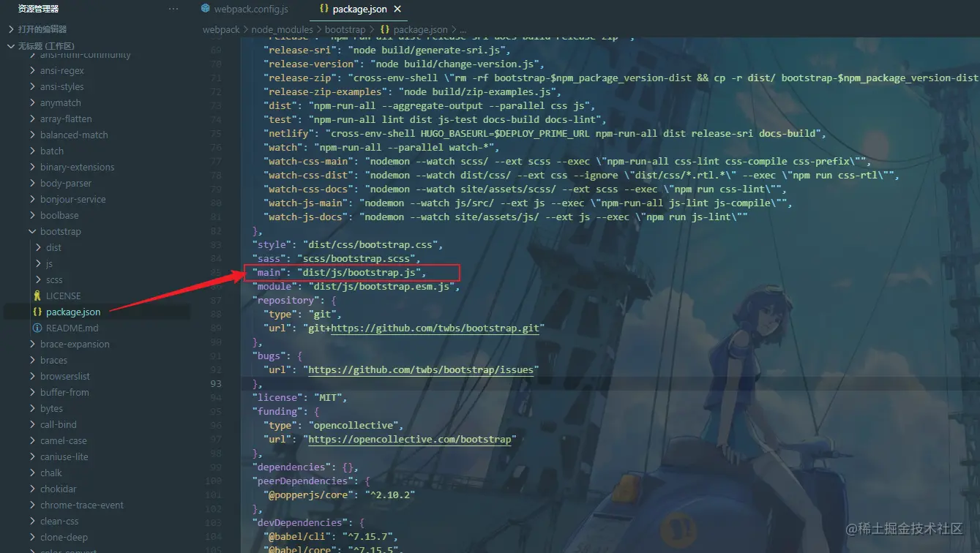Open the browserslist folder
The image size is (980, 553).
coord(65,377)
